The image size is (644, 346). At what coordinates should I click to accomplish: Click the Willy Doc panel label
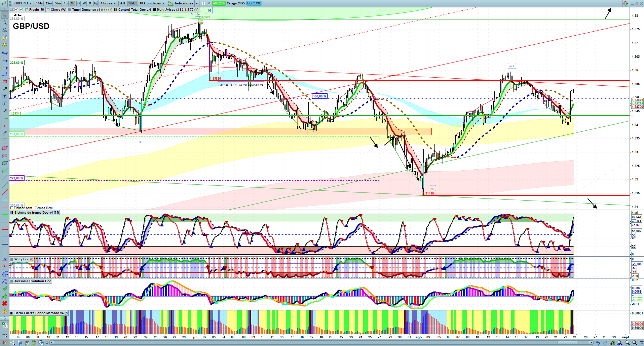coord(24,259)
